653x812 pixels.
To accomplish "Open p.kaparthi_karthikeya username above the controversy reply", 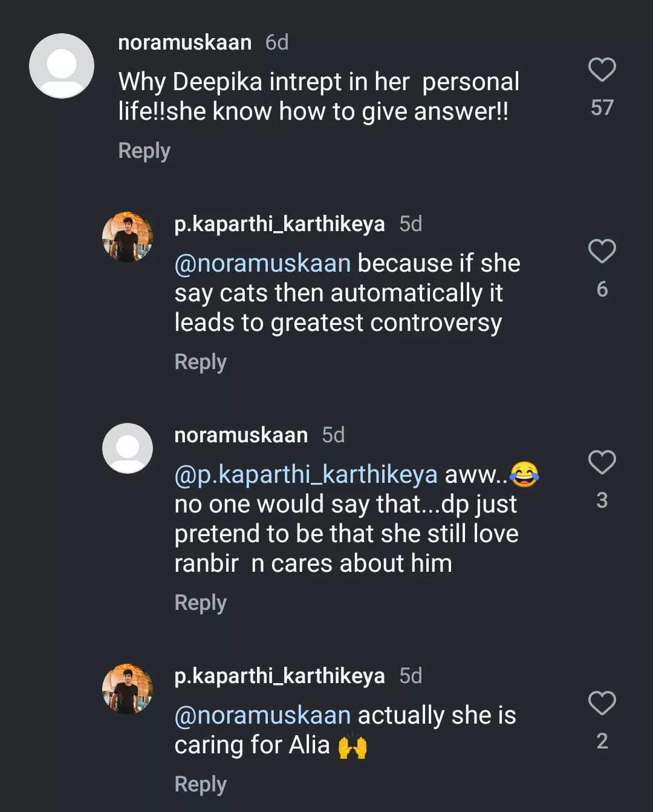I will (x=279, y=224).
